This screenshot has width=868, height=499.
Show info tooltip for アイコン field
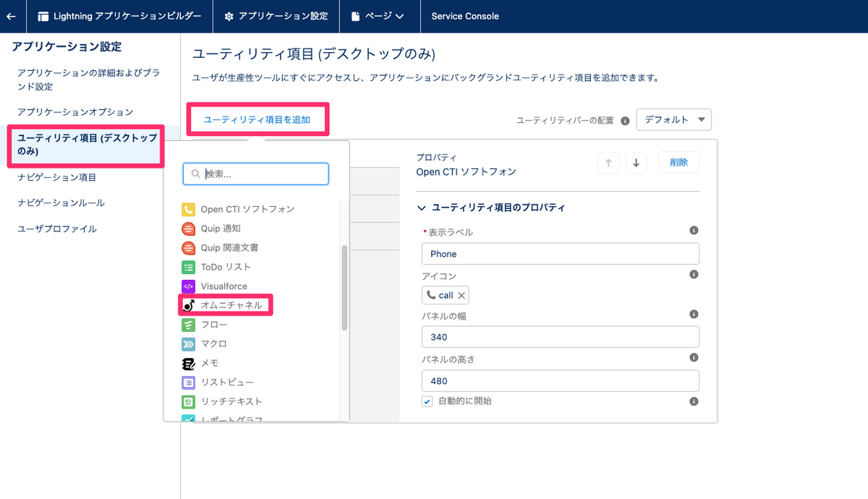694,275
